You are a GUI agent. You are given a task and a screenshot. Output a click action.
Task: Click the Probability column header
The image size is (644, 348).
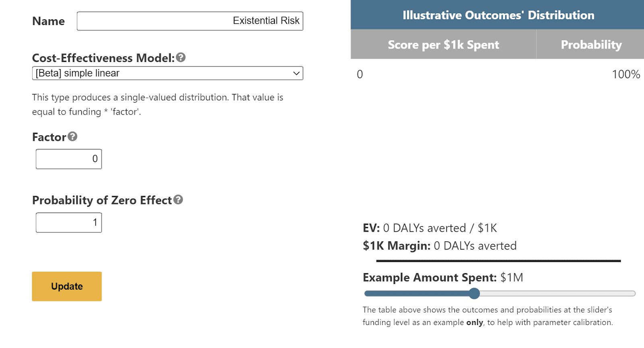591,44
